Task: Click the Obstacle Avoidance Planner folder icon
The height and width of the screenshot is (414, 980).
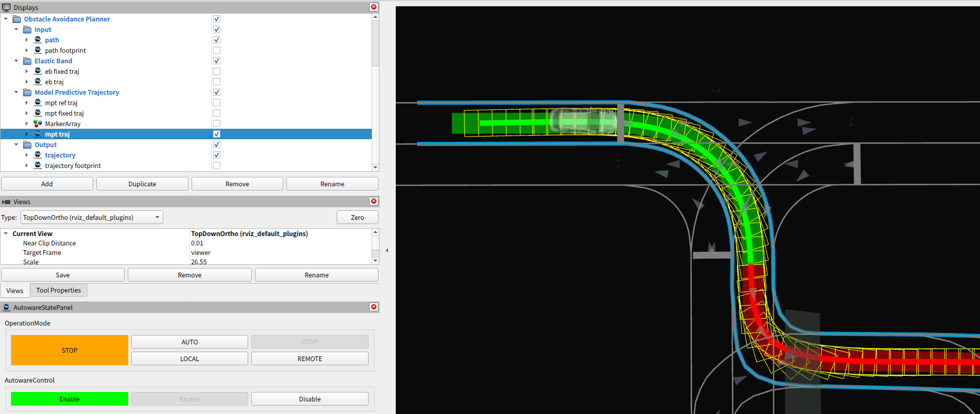Action: (17, 19)
